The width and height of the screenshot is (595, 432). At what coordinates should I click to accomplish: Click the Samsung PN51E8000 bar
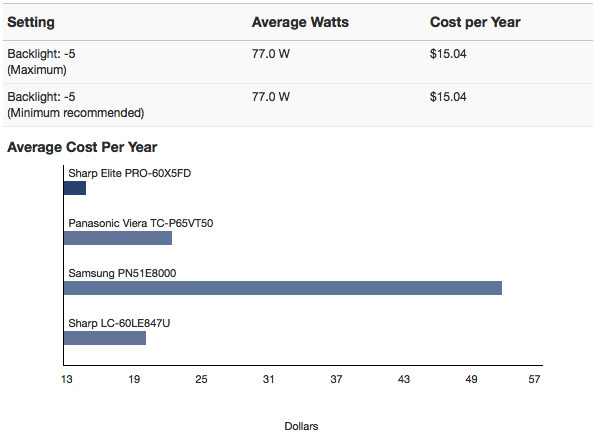pos(283,288)
